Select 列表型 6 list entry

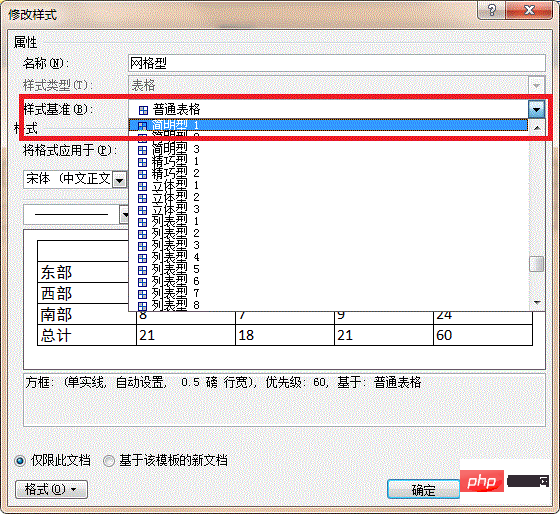point(328,281)
